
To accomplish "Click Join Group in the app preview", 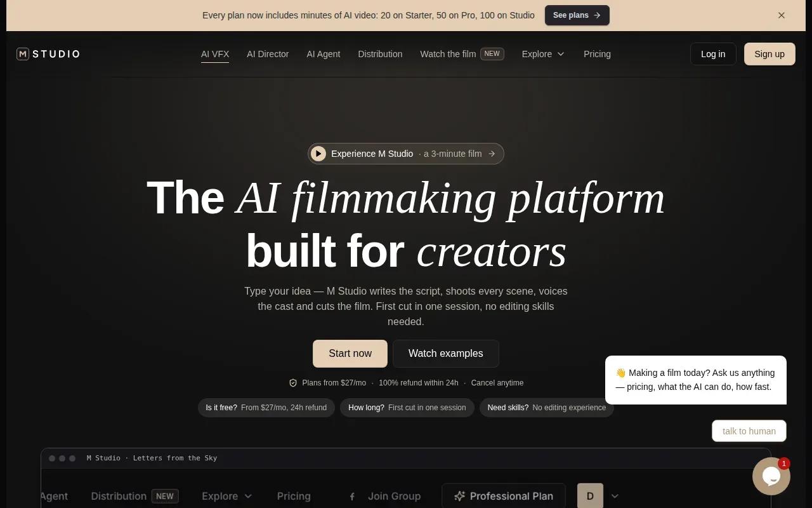I will (x=385, y=496).
